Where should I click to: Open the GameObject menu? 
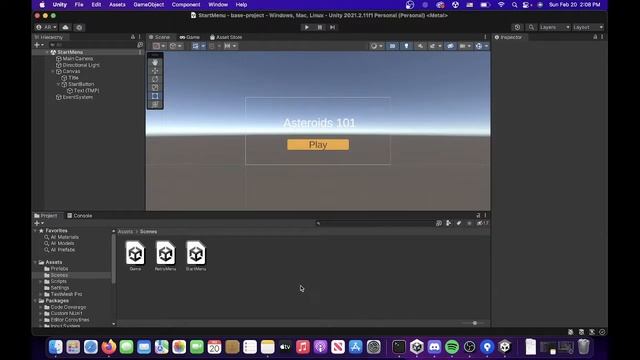[x=149, y=4]
